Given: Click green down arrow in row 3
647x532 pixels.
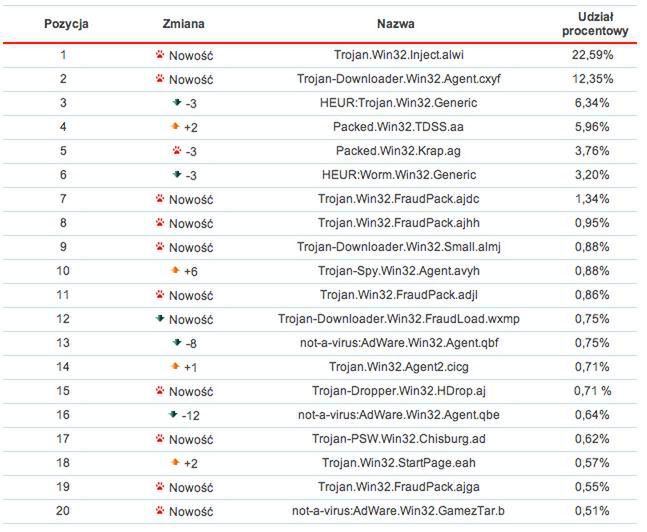Looking at the screenshot, I should click(177, 103).
